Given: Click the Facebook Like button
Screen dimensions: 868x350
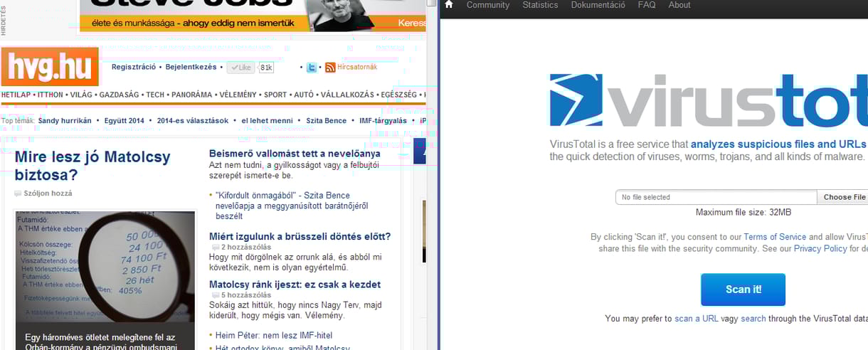Looking at the screenshot, I should (240, 68).
